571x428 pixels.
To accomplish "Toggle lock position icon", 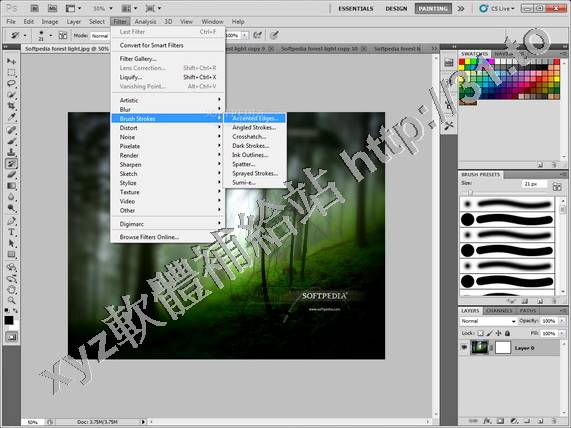I will 499,333.
